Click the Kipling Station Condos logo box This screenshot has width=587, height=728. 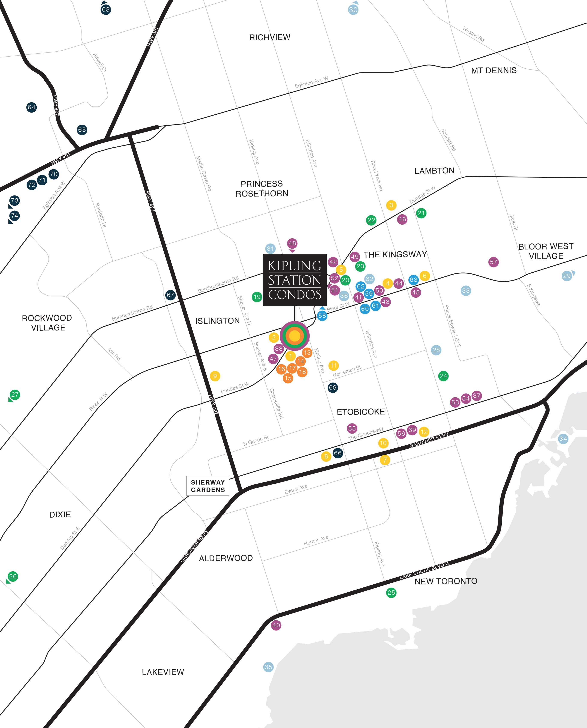pos(295,280)
